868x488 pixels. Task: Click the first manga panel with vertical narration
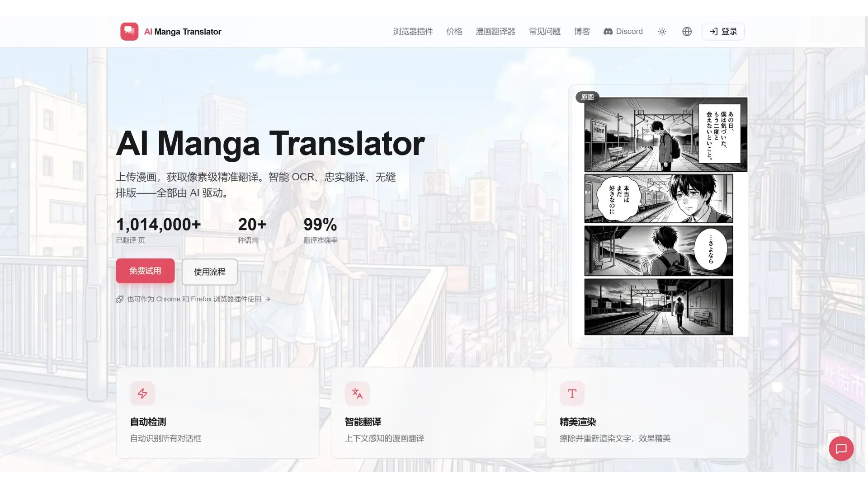(x=665, y=135)
